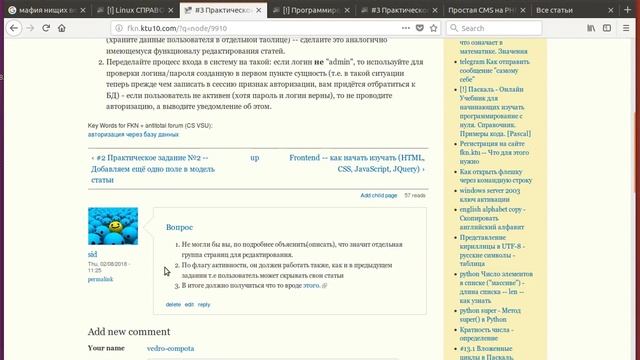Save page to Pocket
Image resolution: width=640 pixels, height=360 pixels.
[x=420, y=28]
